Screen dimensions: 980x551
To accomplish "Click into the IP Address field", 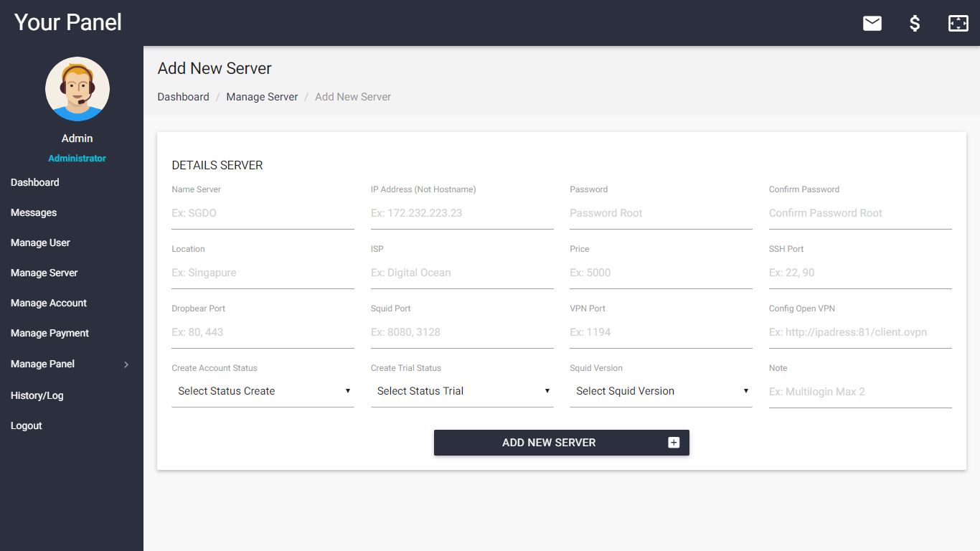I will coord(461,213).
